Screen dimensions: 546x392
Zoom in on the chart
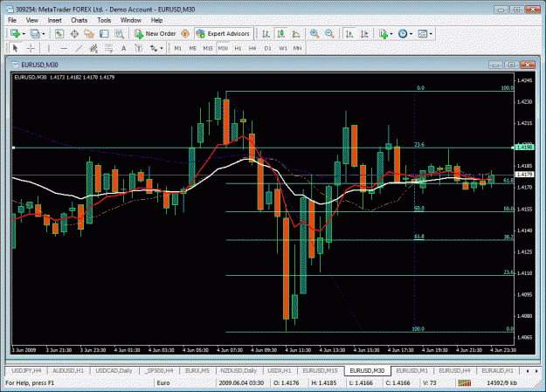(x=314, y=34)
